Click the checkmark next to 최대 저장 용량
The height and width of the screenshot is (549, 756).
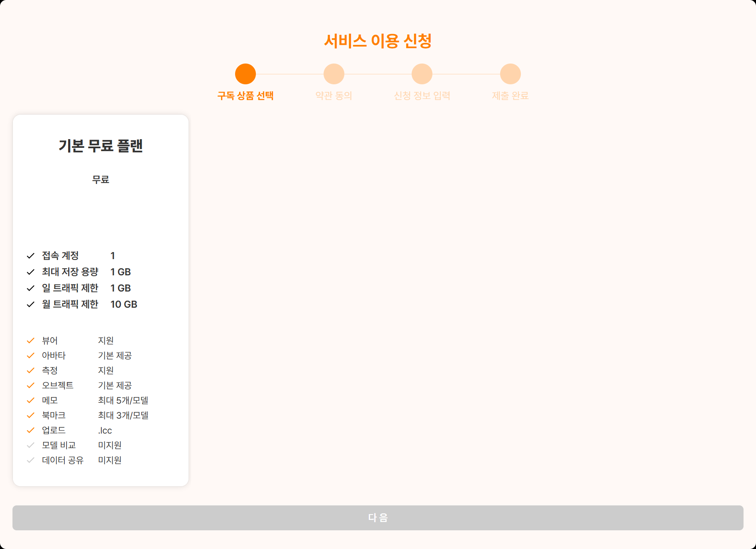(x=30, y=272)
